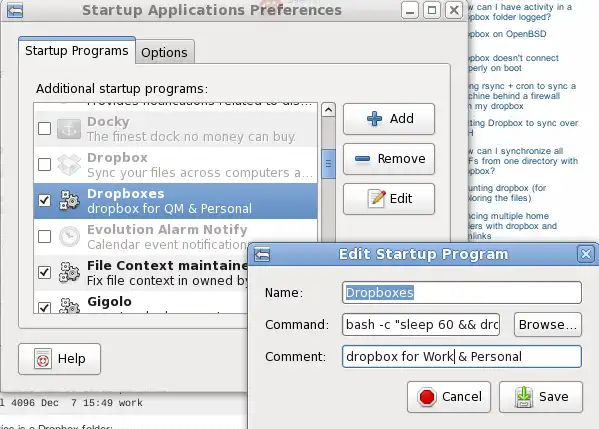
Task: Open 'doesn't connect properly on boot' browser link
Action: [513, 63]
